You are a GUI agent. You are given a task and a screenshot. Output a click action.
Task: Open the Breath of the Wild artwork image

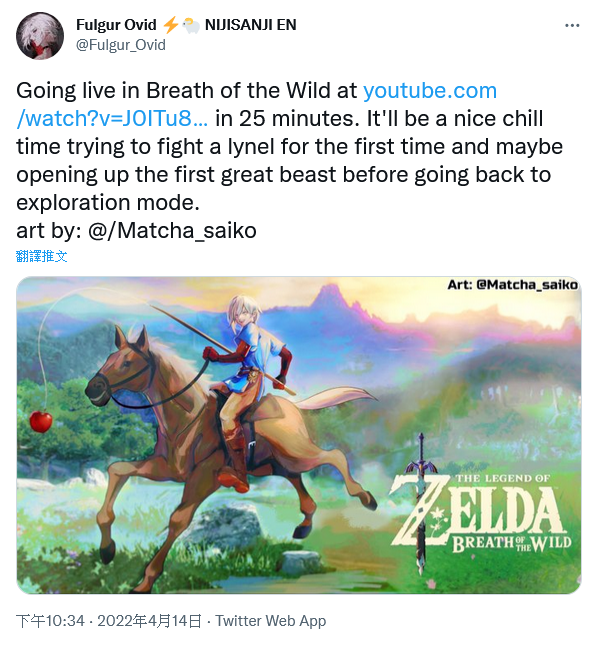point(299,435)
